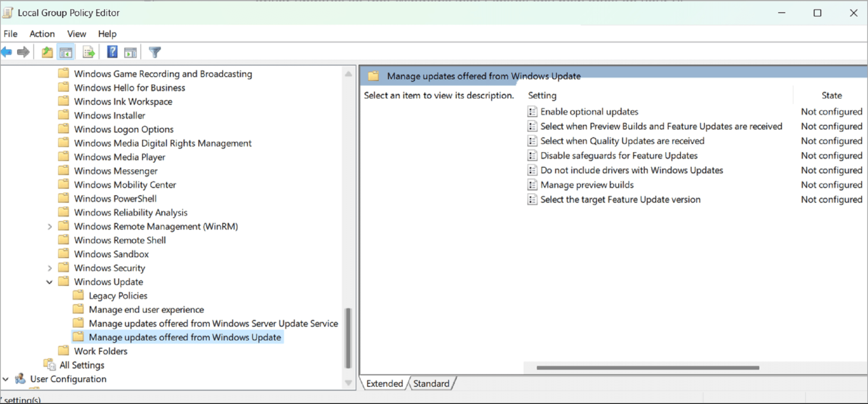Image resolution: width=868 pixels, height=404 pixels.
Task: Open the Help menu
Action: click(107, 34)
